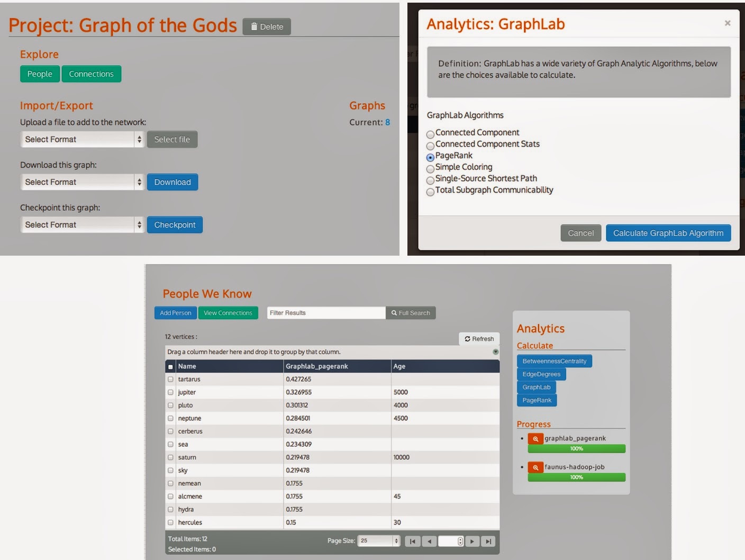Run a Full Search
Image resolution: width=745 pixels, height=560 pixels.
411,313
